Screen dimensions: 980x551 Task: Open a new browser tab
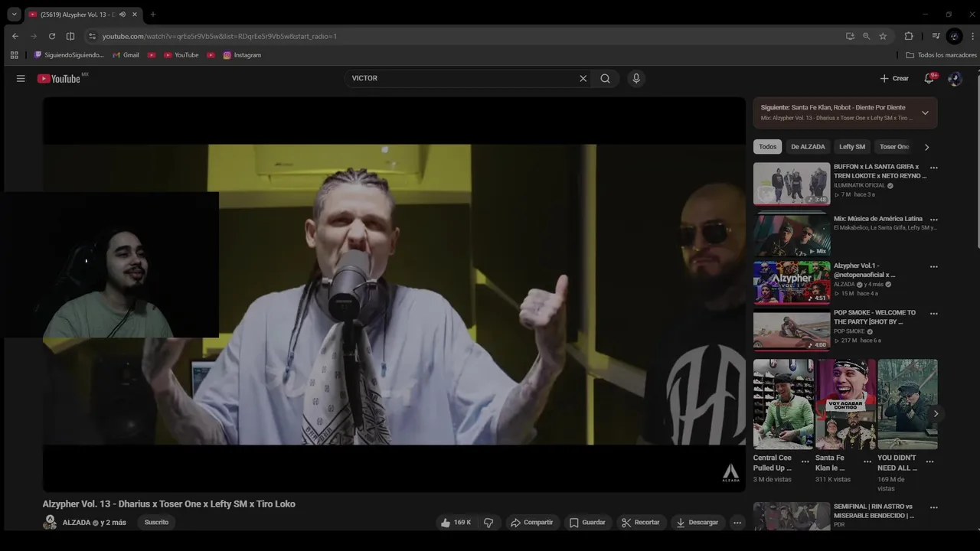coord(152,14)
